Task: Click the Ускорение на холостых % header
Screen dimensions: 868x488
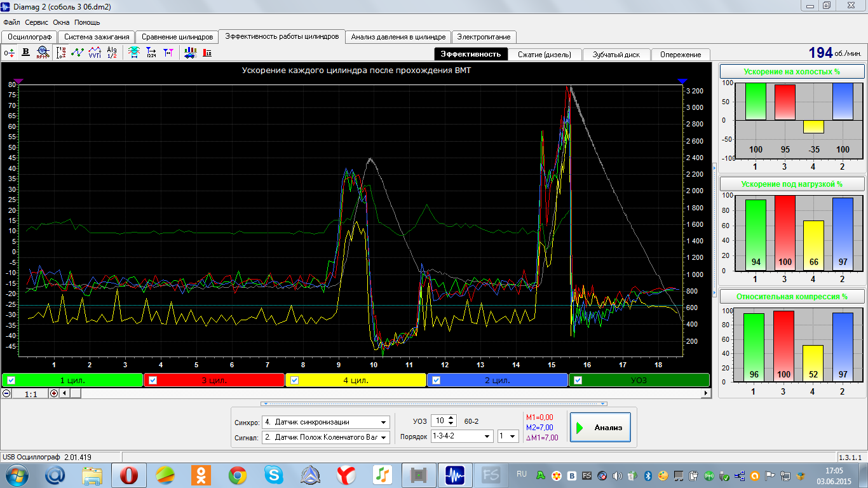Action: [x=791, y=71]
